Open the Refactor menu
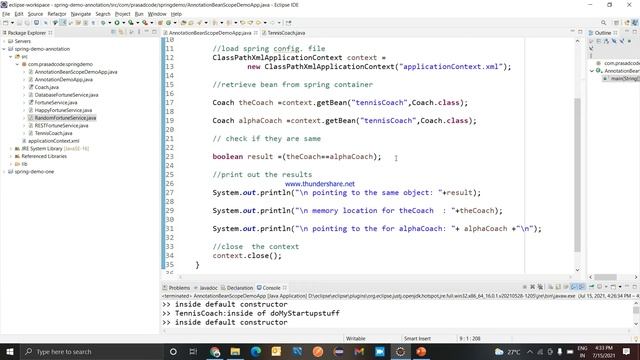Screen dimensions: 640x360 coord(57,14)
